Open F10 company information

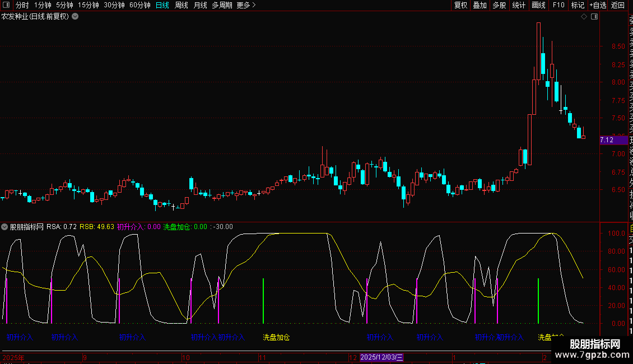pos(558,5)
